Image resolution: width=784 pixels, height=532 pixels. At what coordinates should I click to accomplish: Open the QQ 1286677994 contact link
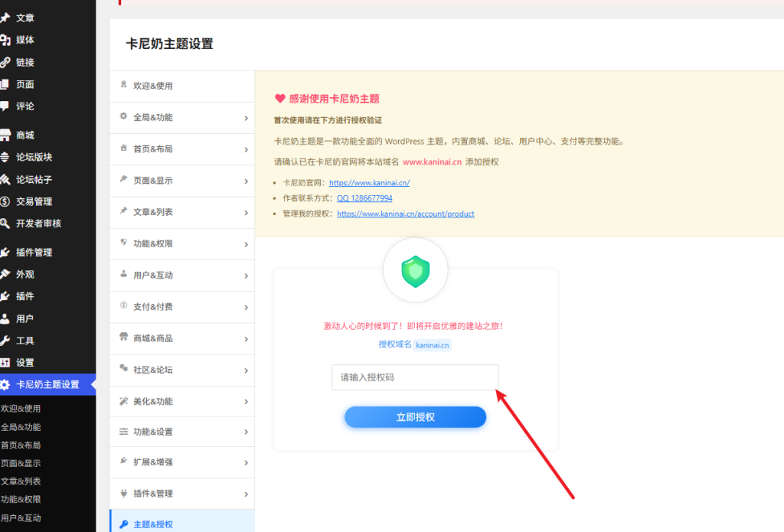tap(364, 198)
